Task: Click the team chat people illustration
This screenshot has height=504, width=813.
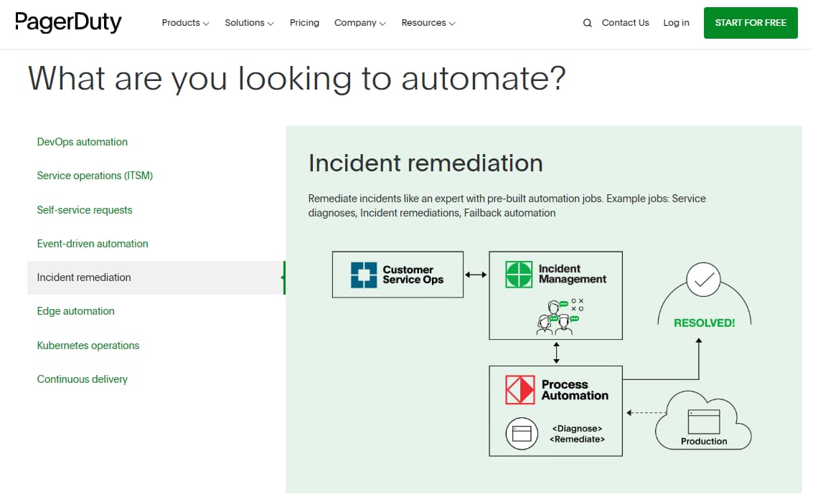Action: coord(560,317)
